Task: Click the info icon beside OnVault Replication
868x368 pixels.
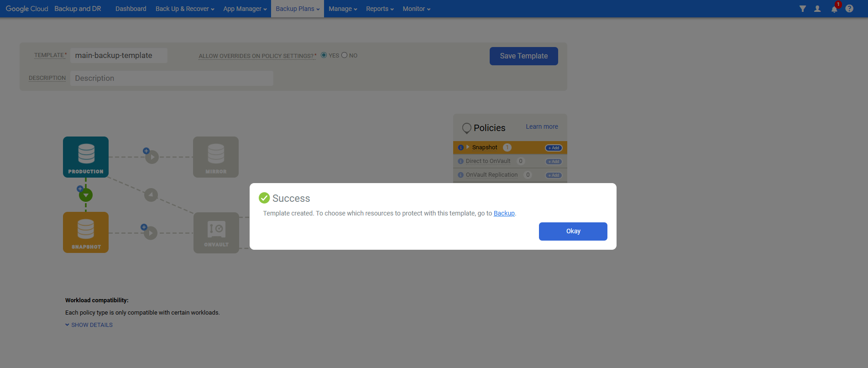Action: click(460, 175)
